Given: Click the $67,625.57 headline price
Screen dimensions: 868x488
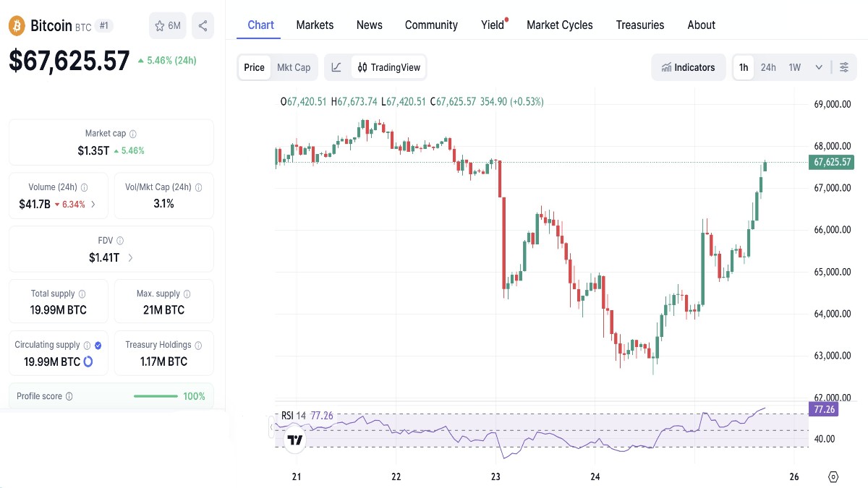Looking at the screenshot, I should [69, 61].
